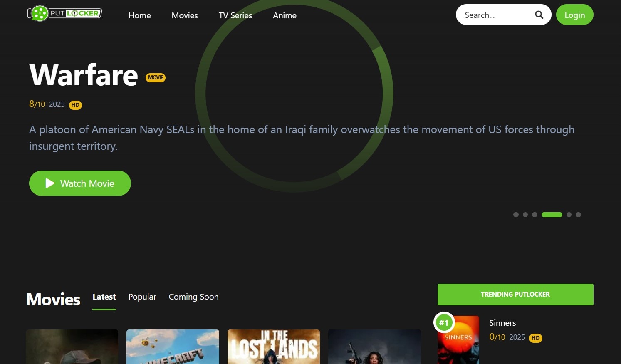Select the first carousel slide dot

516,215
